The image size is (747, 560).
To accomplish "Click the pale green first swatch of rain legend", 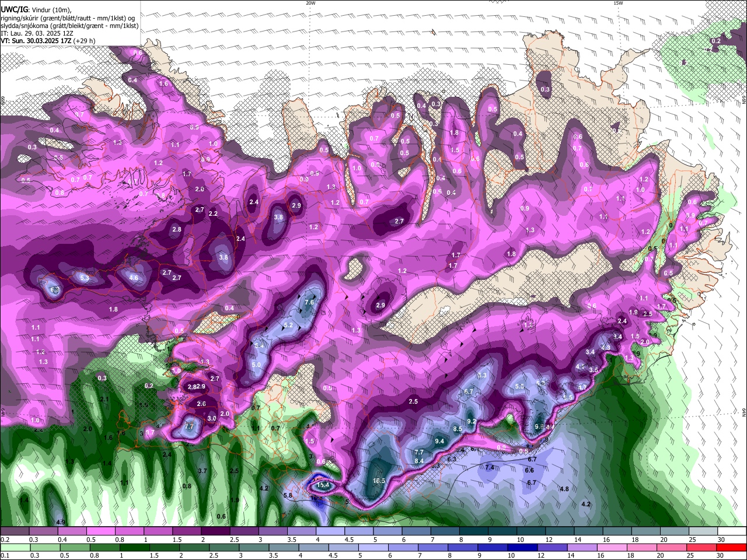I will tap(15, 547).
